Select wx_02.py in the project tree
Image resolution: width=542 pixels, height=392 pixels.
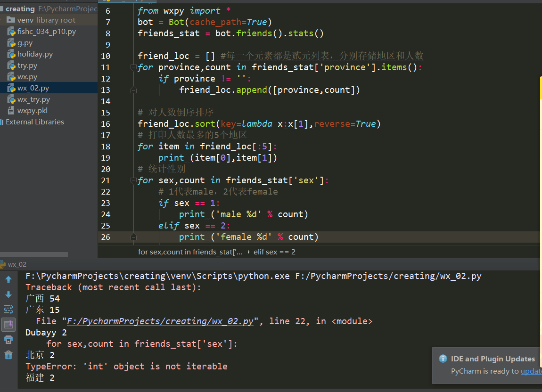click(x=49, y=88)
